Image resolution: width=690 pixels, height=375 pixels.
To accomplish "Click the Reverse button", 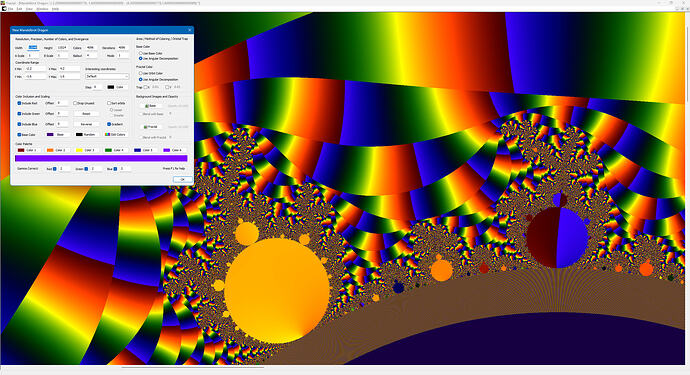I will click(86, 124).
